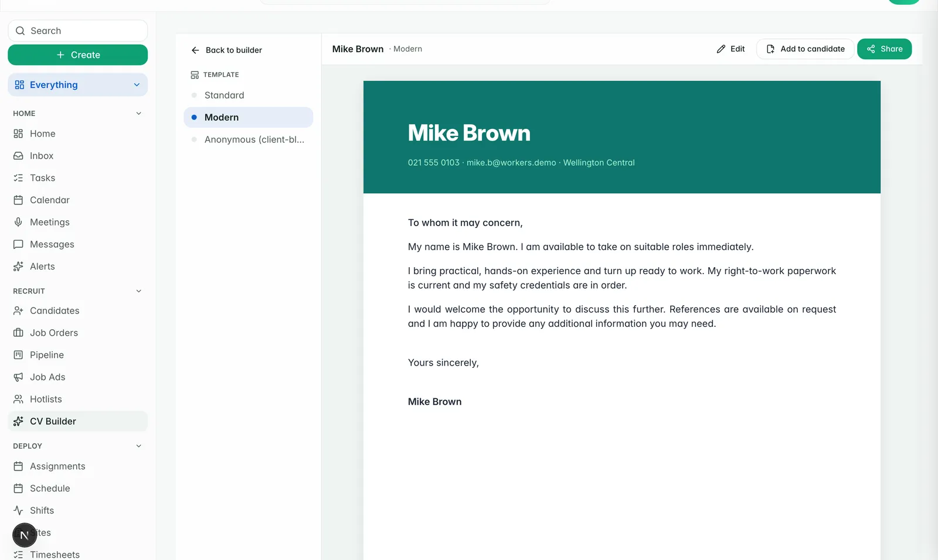Click the pencil icon beside Edit
This screenshot has width=938, height=560.
[x=721, y=49]
